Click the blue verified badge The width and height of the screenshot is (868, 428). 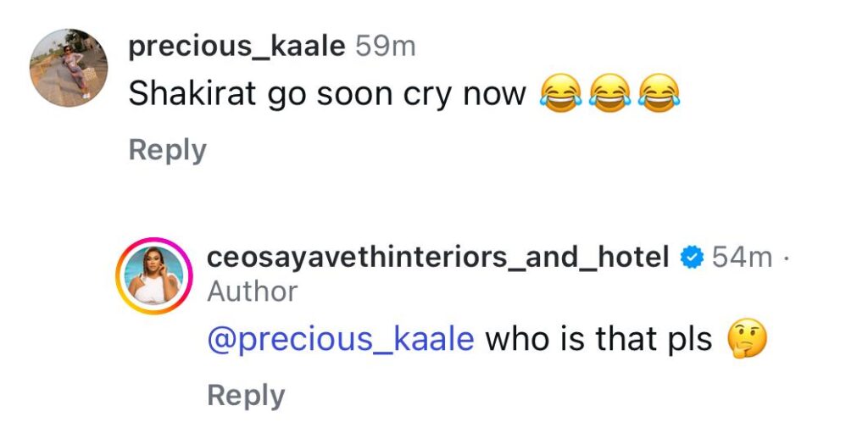coord(693,256)
